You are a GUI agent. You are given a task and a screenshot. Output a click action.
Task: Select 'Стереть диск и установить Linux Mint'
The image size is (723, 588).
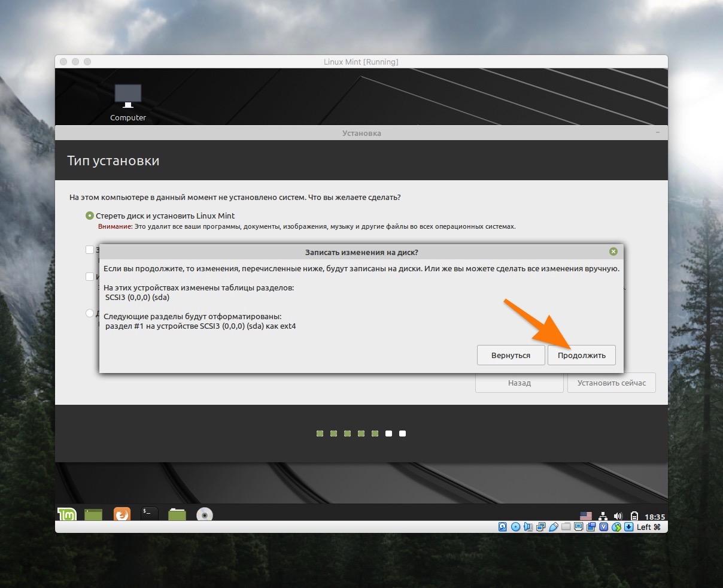(x=90, y=216)
